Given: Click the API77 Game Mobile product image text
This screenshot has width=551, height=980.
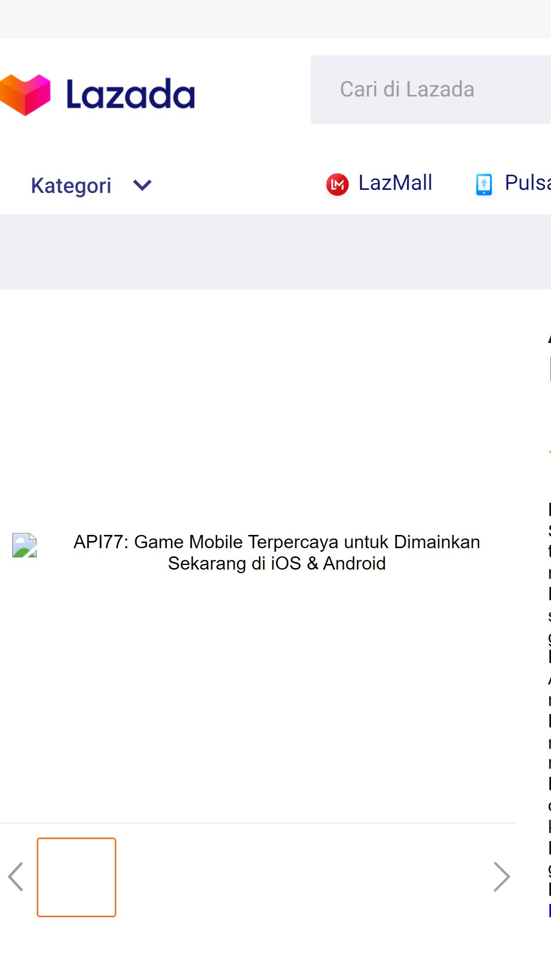Looking at the screenshot, I should coord(277,553).
